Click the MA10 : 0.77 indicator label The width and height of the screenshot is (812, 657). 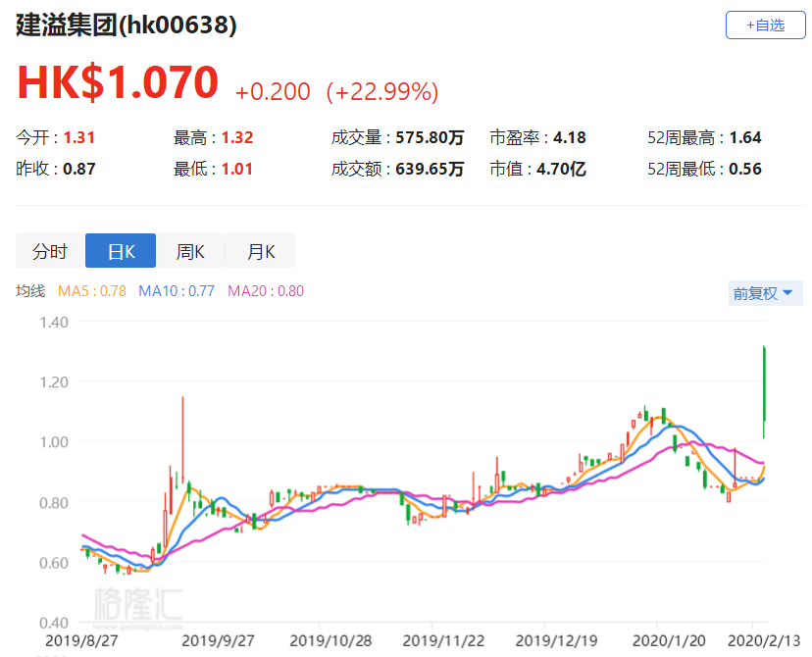click(177, 291)
